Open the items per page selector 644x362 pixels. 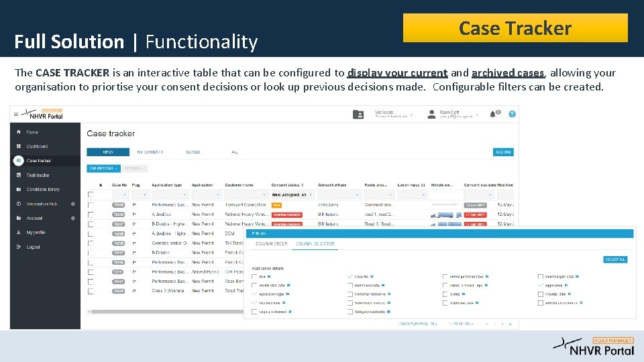coord(418,324)
